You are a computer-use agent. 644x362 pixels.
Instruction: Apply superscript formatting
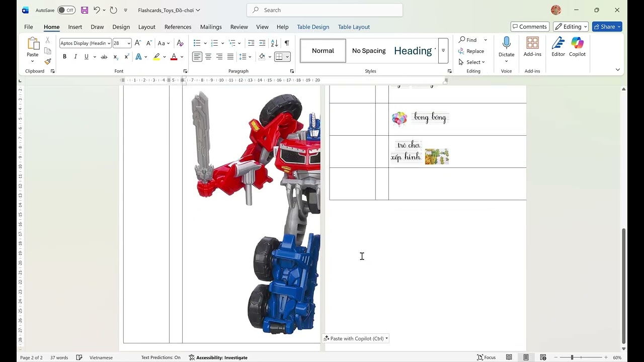127,57
